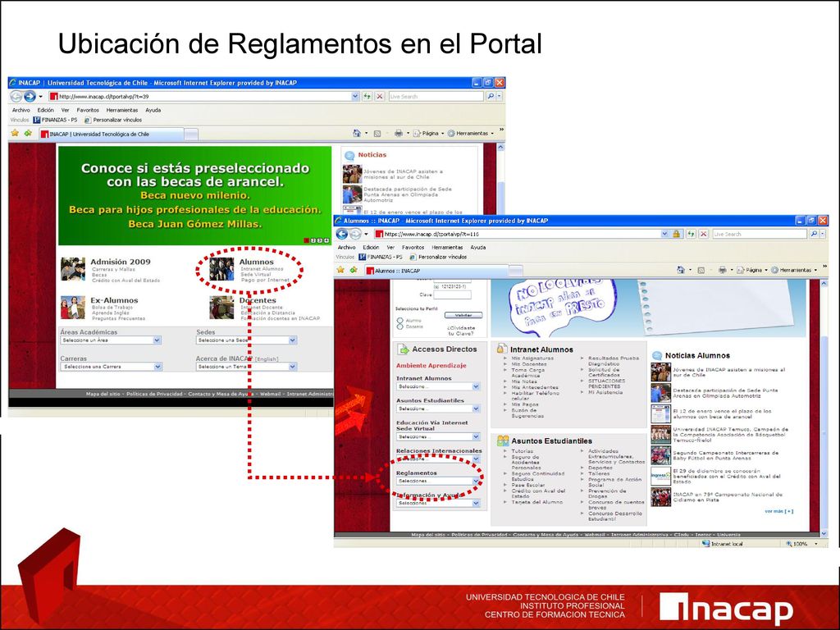Click Intranet Alumnos padlock icon
This screenshot has height=630, width=840.
click(x=501, y=349)
